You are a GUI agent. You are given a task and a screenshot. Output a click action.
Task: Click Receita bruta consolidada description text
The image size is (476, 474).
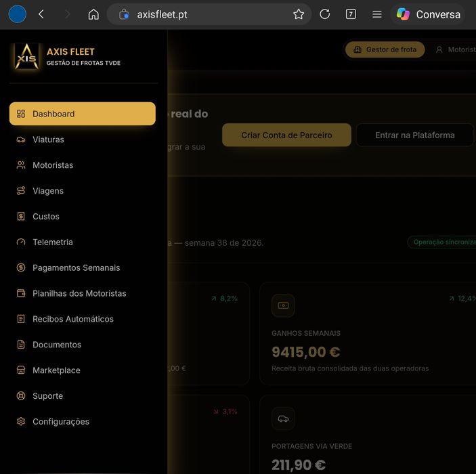350,368
